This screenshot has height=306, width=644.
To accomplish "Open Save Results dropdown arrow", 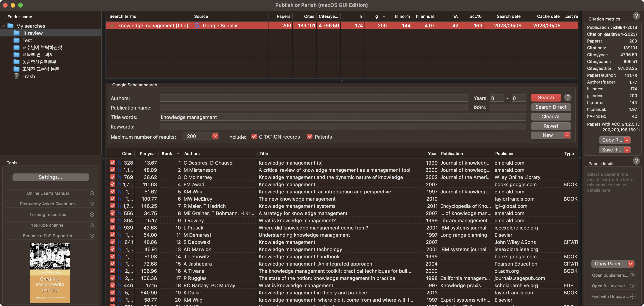I will (627, 150).
